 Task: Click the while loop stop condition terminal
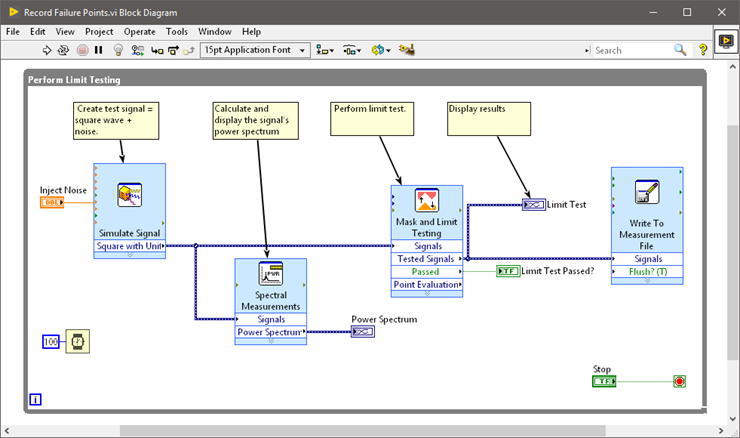pyautogui.click(x=680, y=381)
